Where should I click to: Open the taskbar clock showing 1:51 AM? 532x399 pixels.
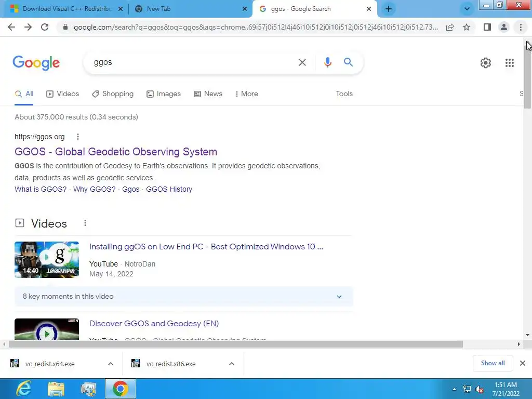[x=506, y=389]
